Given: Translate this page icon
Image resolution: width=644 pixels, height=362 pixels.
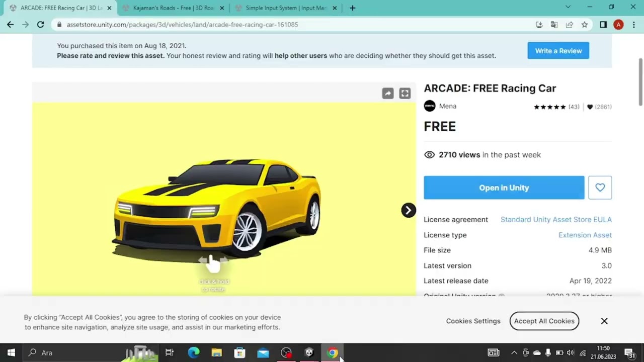Looking at the screenshot, I should [x=554, y=24].
